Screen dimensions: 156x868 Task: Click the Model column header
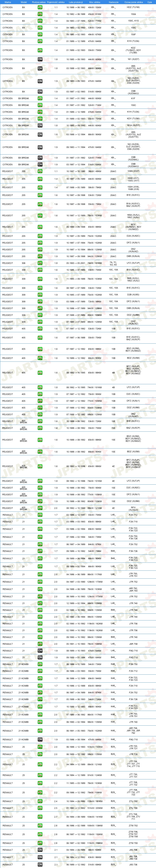click(x=24, y=2)
